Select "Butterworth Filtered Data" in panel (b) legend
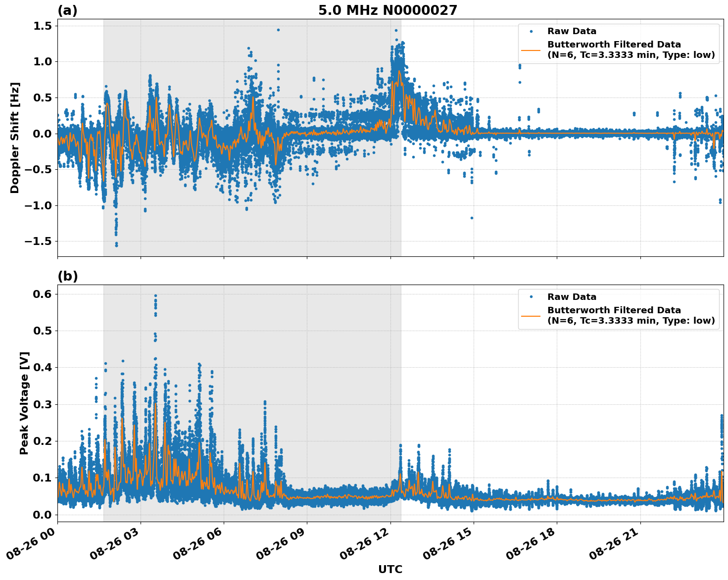Screen dimensions: 728x580 [614, 310]
